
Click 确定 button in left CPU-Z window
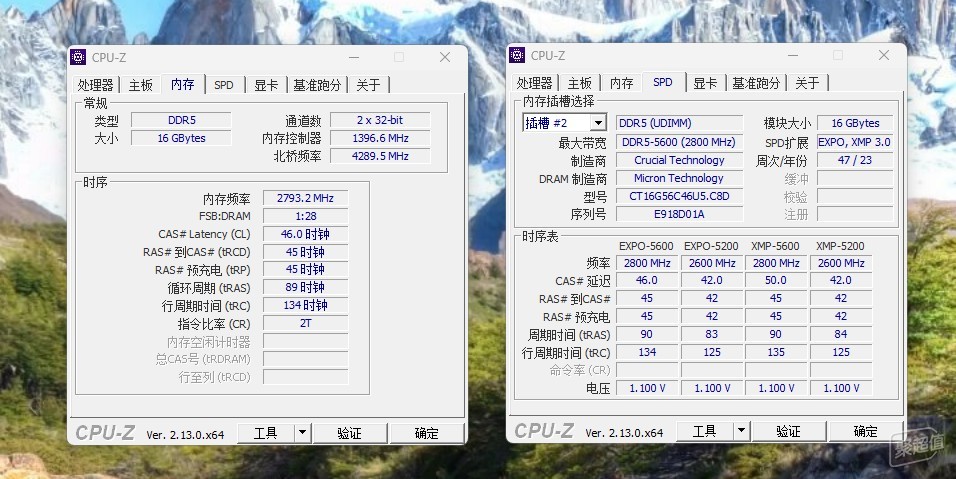[x=426, y=433]
